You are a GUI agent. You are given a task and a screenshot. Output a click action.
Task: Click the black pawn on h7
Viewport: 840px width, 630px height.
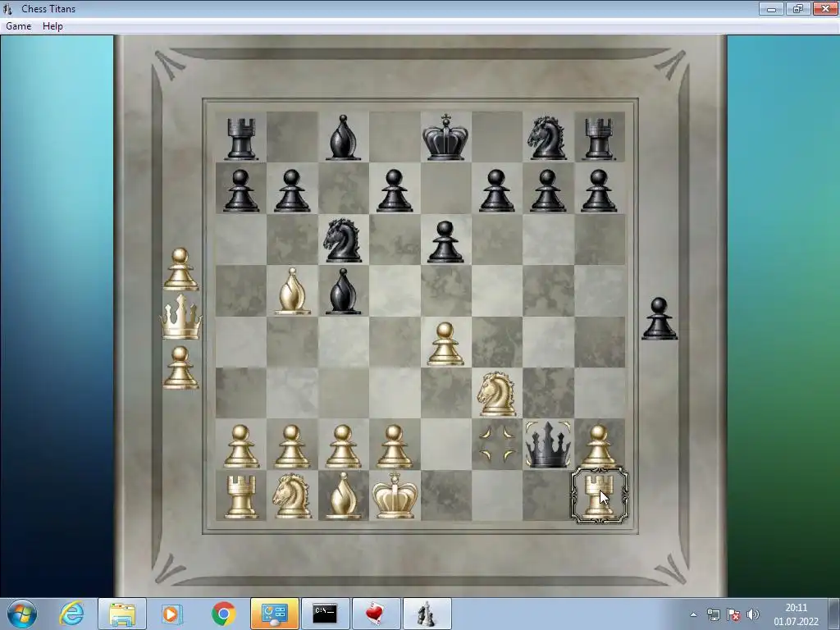[598, 190]
